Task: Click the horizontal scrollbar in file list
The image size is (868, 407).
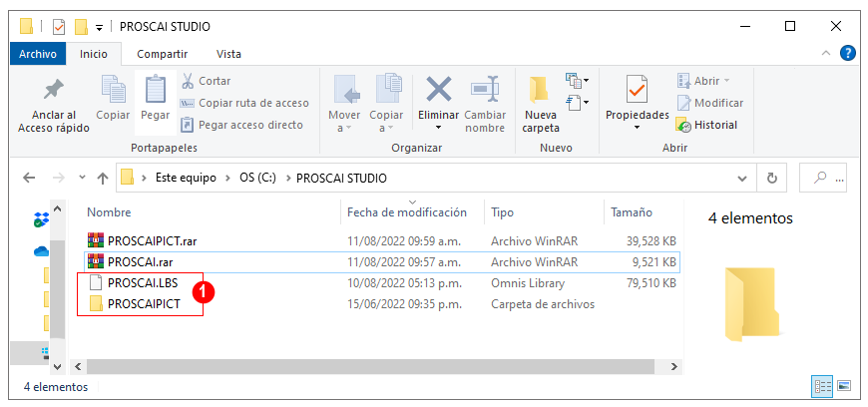Action: (370, 366)
